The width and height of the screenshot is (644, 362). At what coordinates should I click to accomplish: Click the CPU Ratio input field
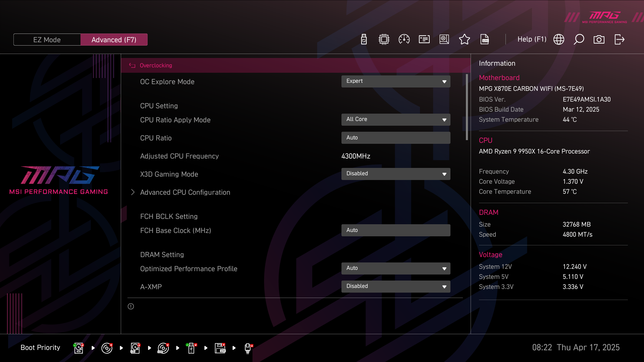click(395, 138)
